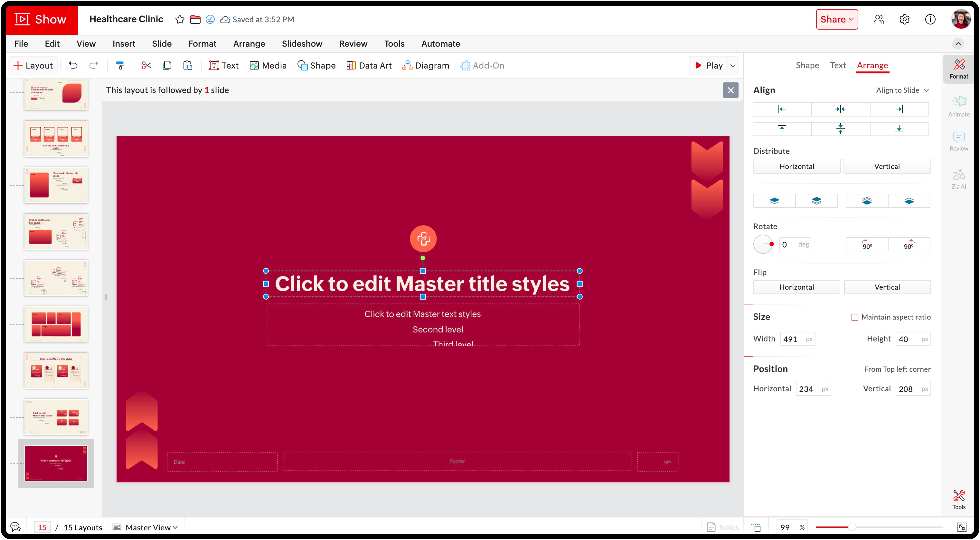Click the format painter icon
This screenshot has height=540, width=980.
(x=120, y=65)
